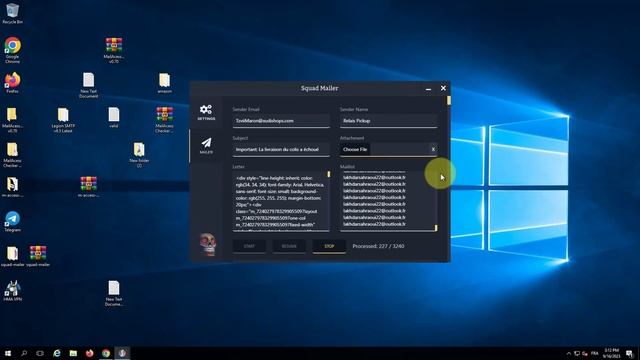The height and width of the screenshot is (360, 640).
Task: Open Firefox from the taskbar
Action: 89,353
